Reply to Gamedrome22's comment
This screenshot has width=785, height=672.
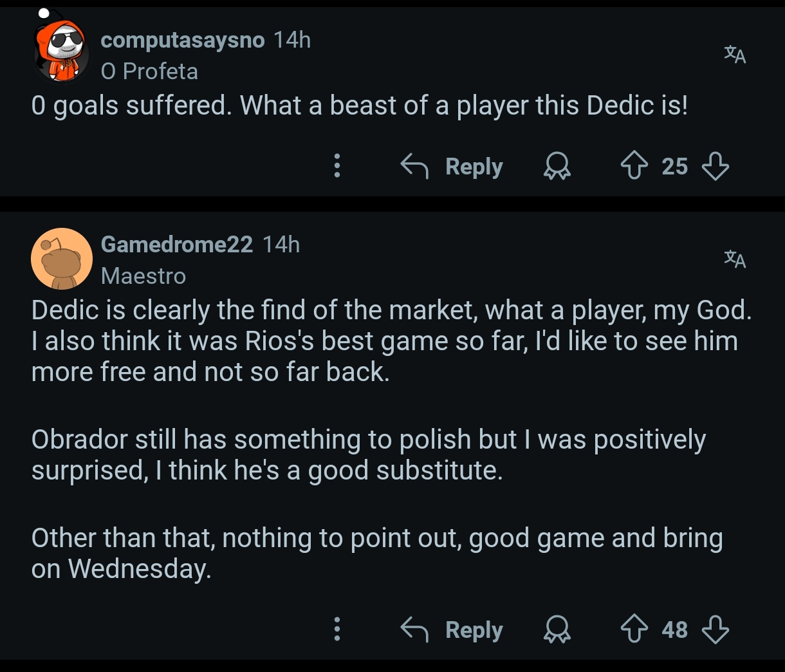pyautogui.click(x=452, y=630)
